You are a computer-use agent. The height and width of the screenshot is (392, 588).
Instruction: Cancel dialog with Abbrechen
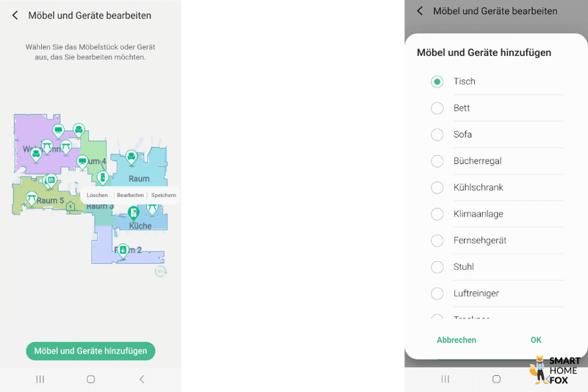[x=456, y=340]
